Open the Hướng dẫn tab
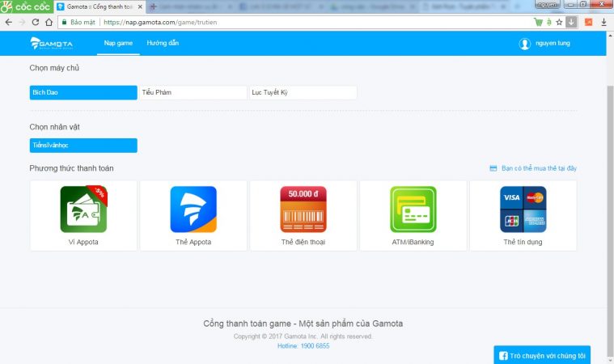Viewport: 614px width, 364px height. tap(163, 43)
